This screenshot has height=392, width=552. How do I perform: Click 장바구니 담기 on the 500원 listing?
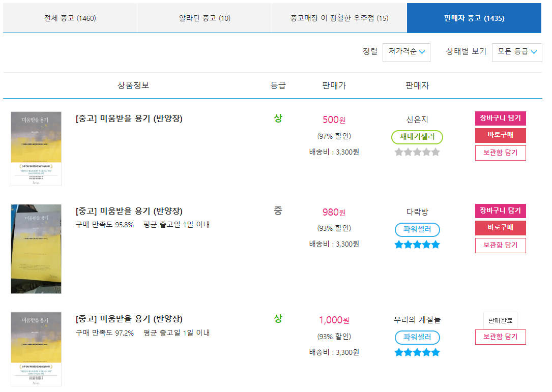click(x=500, y=118)
